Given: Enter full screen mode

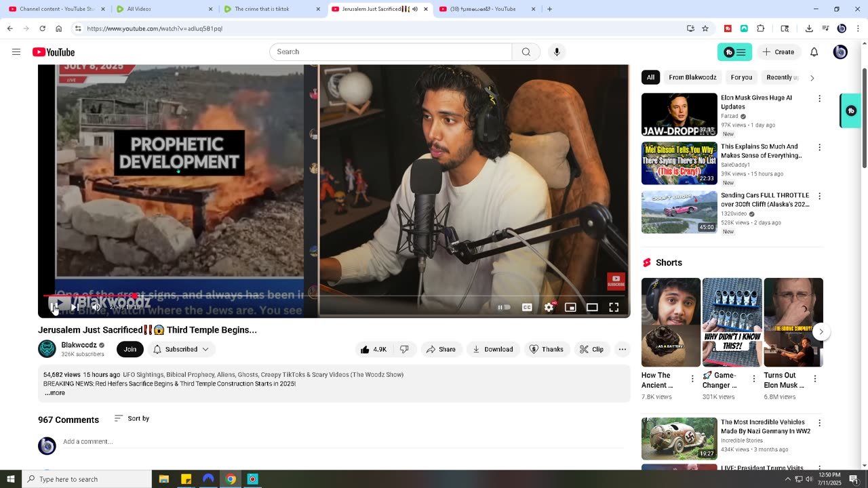Looking at the screenshot, I should pos(614,307).
